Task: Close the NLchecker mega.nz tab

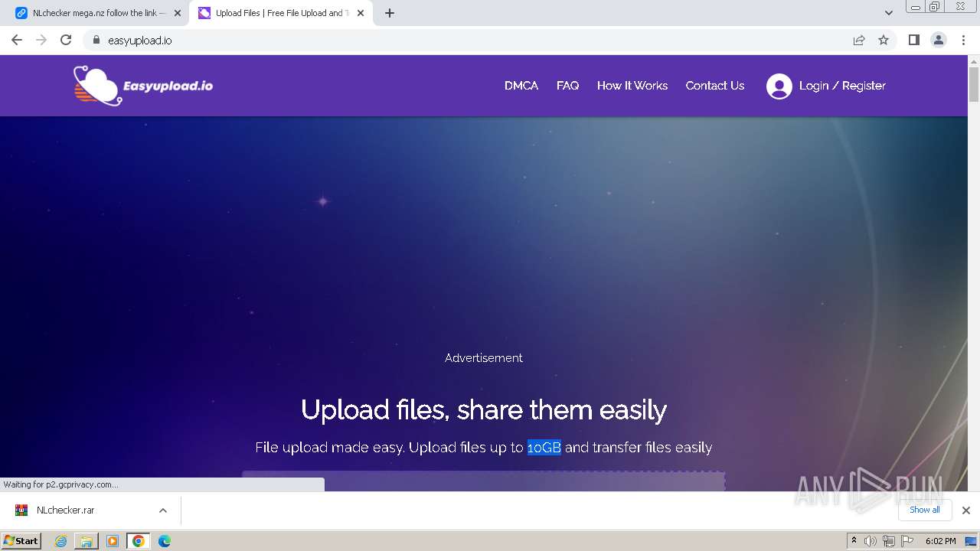Action: [x=178, y=13]
